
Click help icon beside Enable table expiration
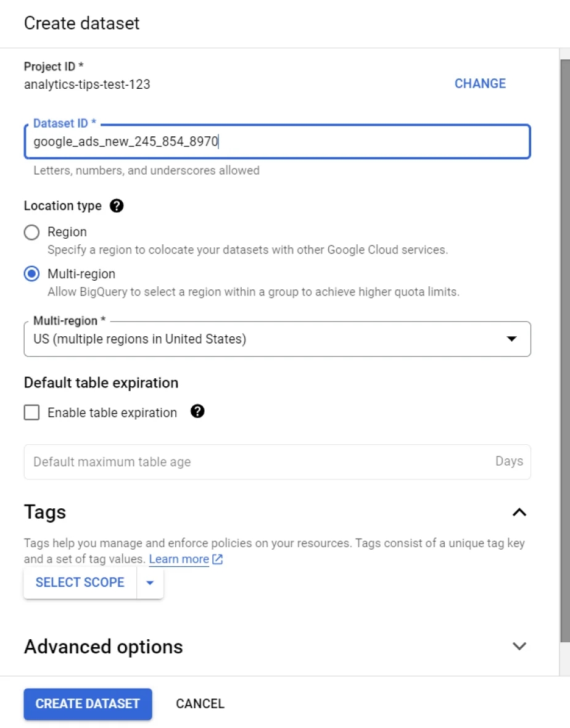coord(197,412)
